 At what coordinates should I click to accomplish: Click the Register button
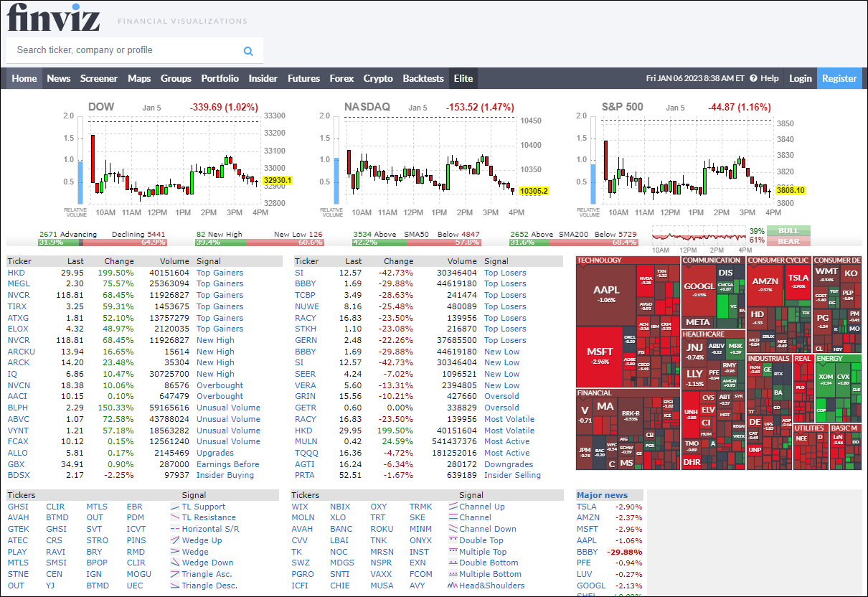839,78
